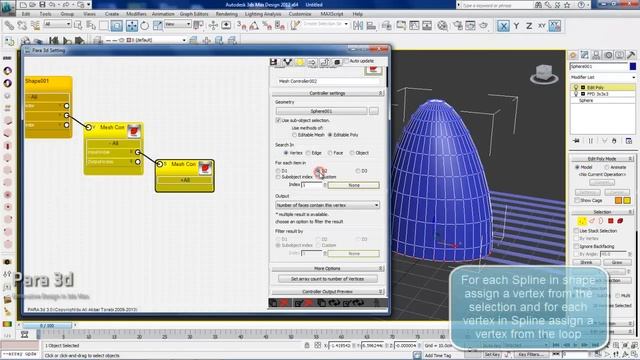The height and width of the screenshot is (360, 640).
Task: Toggle the Angle Snap icon
Action: (x=254, y=26)
